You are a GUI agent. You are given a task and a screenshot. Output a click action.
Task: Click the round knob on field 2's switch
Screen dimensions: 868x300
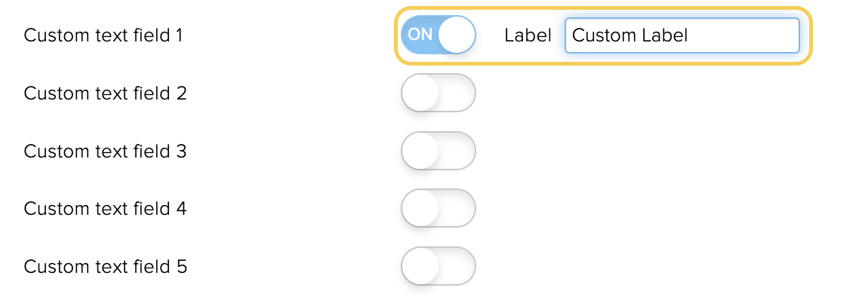[x=420, y=93]
